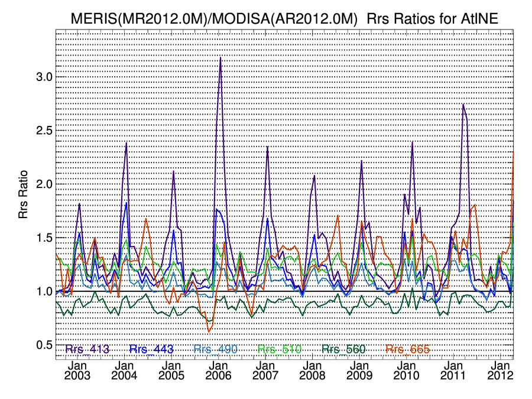Click the 1.0 y-axis tick value
The width and height of the screenshot is (532, 399).
tap(44, 291)
